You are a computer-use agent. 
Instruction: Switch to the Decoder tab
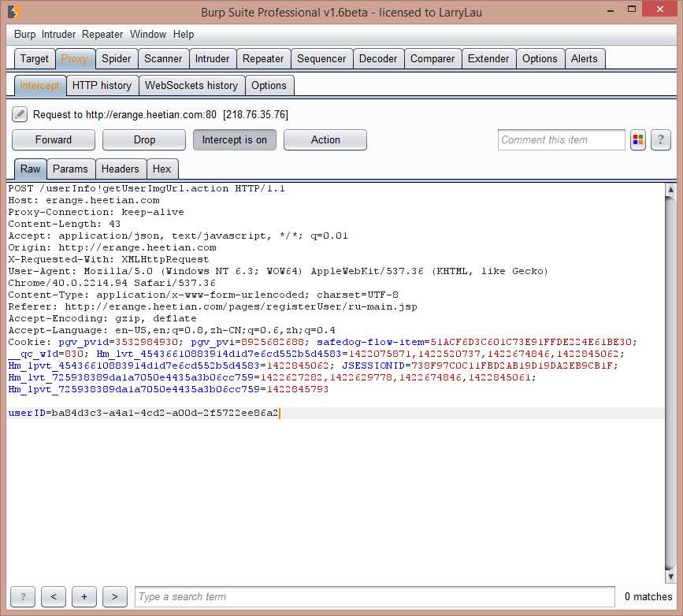pos(378,59)
